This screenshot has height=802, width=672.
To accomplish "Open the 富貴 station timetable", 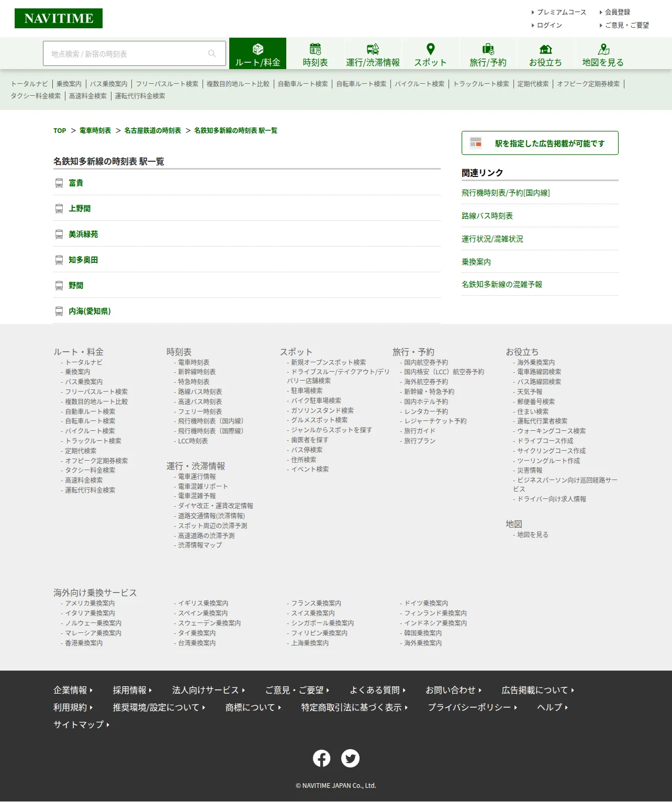I will 76,183.
